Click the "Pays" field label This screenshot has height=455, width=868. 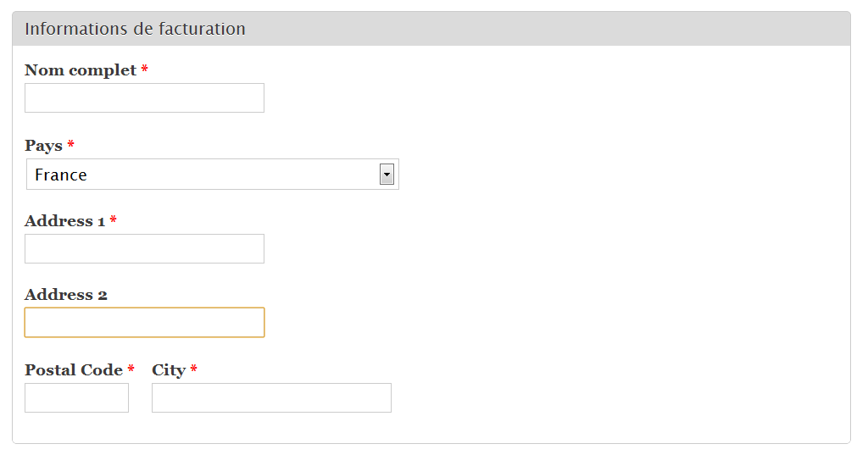(x=43, y=146)
